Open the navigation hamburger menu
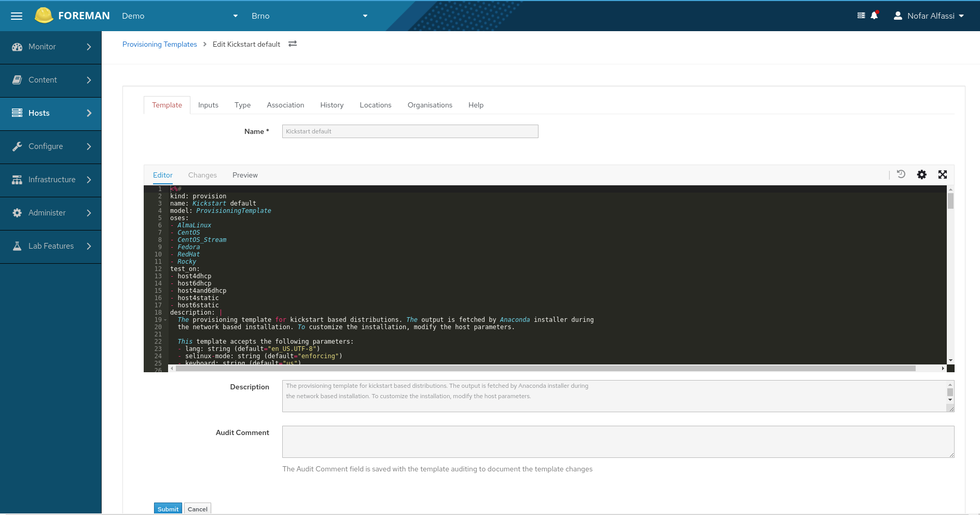Screen dimensions: 980x515 point(16,16)
